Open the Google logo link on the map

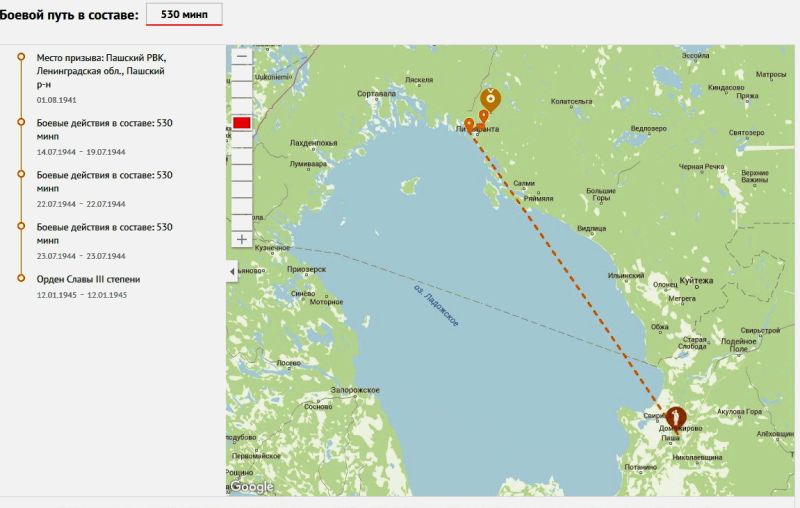click(x=252, y=487)
